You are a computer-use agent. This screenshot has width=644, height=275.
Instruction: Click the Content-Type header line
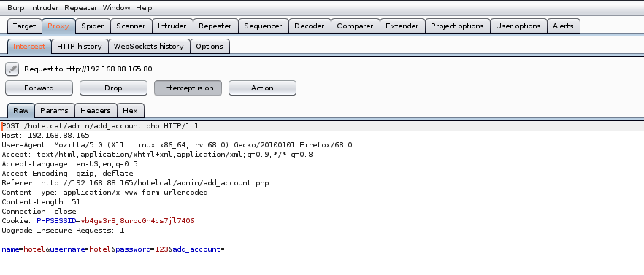click(x=104, y=192)
